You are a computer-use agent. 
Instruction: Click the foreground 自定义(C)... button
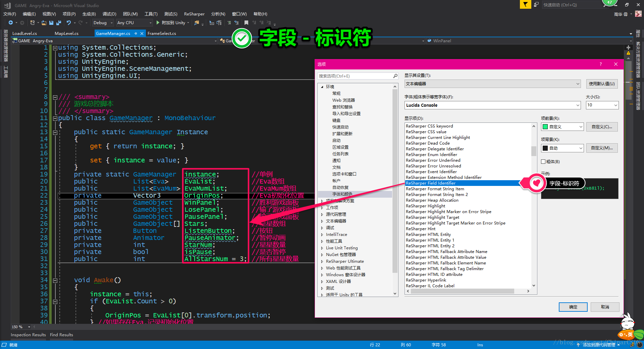pos(602,127)
